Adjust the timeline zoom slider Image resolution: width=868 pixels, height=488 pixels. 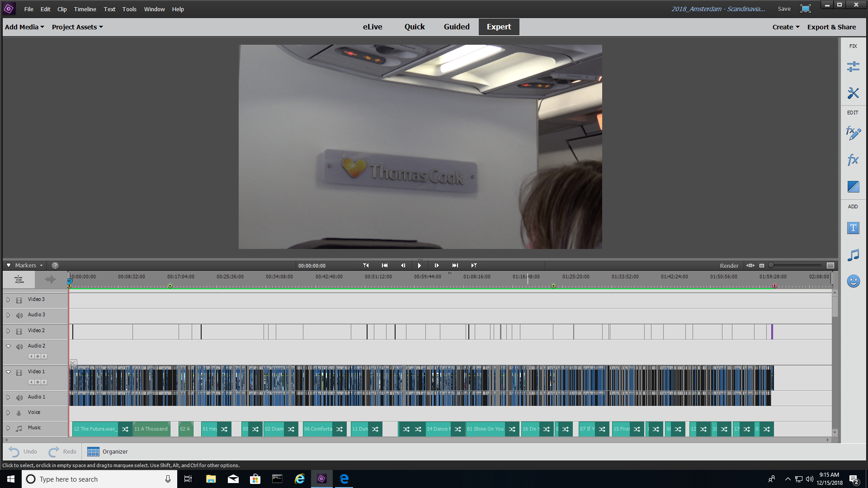click(771, 266)
